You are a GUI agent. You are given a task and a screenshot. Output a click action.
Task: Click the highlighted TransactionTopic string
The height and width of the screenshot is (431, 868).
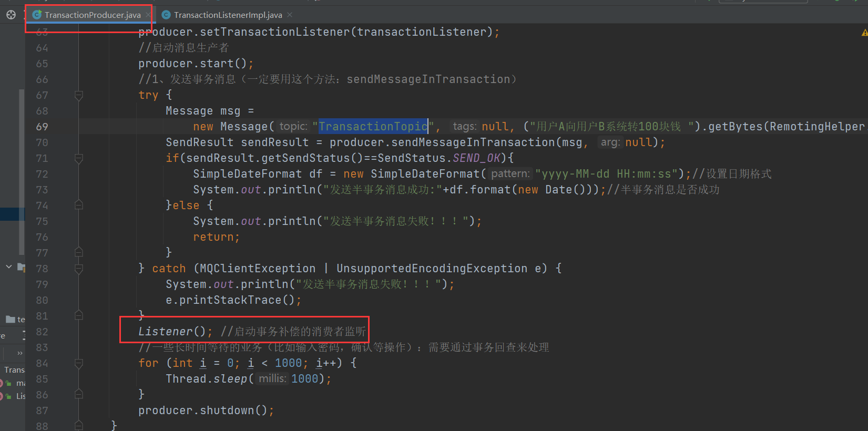click(373, 127)
